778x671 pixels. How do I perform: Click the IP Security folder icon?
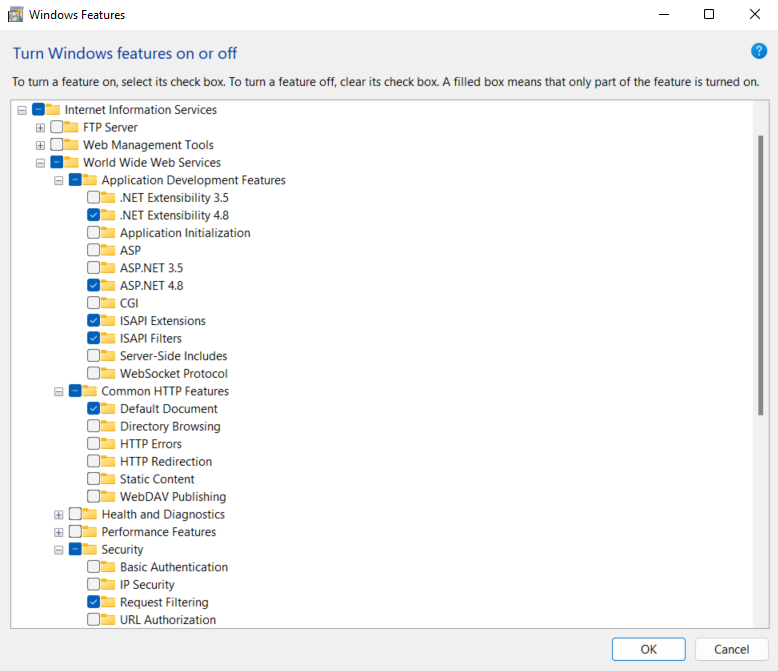tap(108, 585)
